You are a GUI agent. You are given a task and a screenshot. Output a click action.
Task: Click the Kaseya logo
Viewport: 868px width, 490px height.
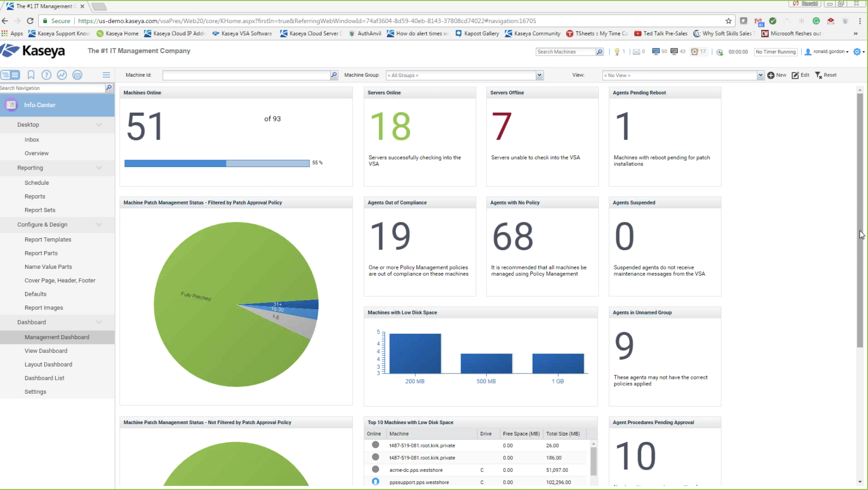point(32,51)
